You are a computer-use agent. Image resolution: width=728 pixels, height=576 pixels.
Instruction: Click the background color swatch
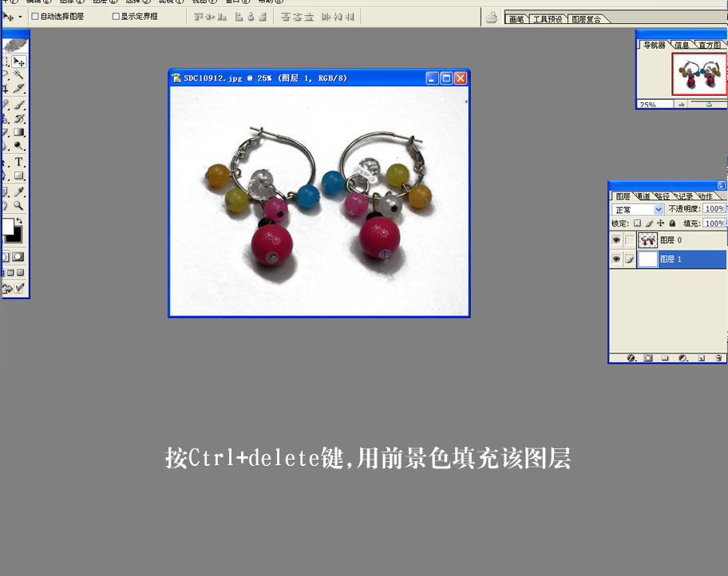pyautogui.click(x=17, y=237)
